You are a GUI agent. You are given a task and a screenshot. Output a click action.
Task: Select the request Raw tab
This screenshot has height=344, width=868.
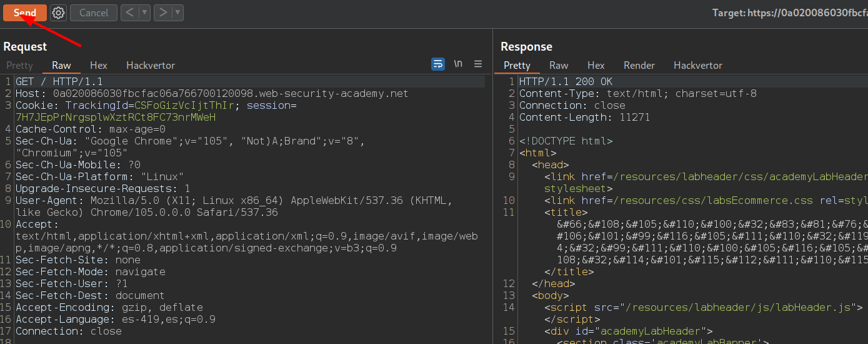[x=61, y=65]
